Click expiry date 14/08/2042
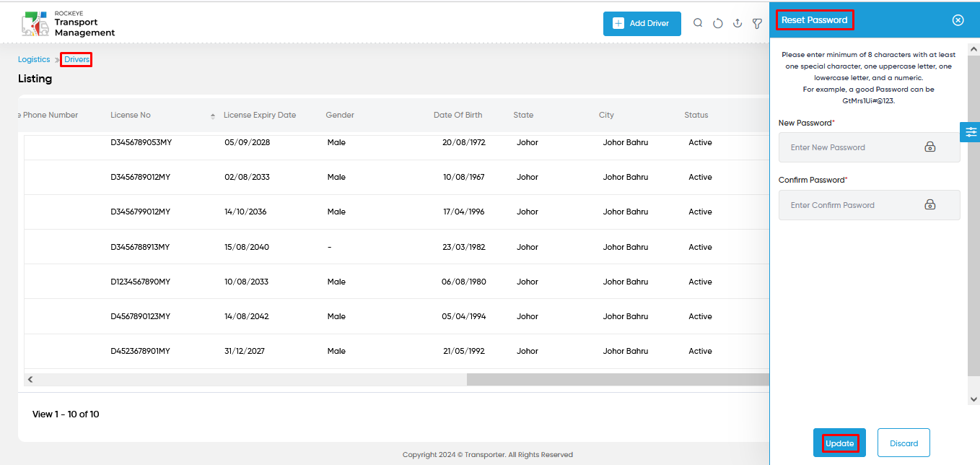 247,317
